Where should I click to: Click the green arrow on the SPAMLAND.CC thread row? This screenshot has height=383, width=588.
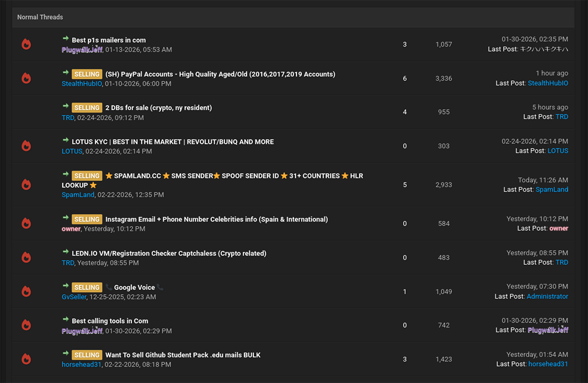tap(66, 175)
